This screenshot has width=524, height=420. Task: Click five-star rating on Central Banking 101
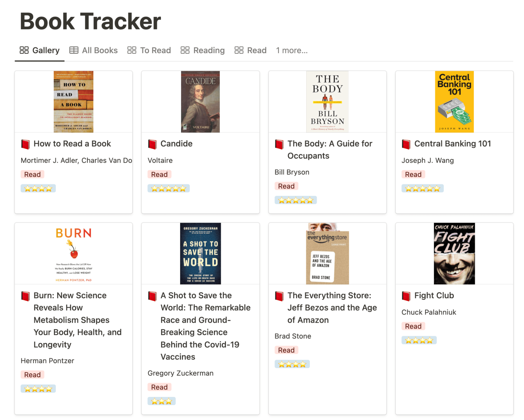click(x=422, y=188)
